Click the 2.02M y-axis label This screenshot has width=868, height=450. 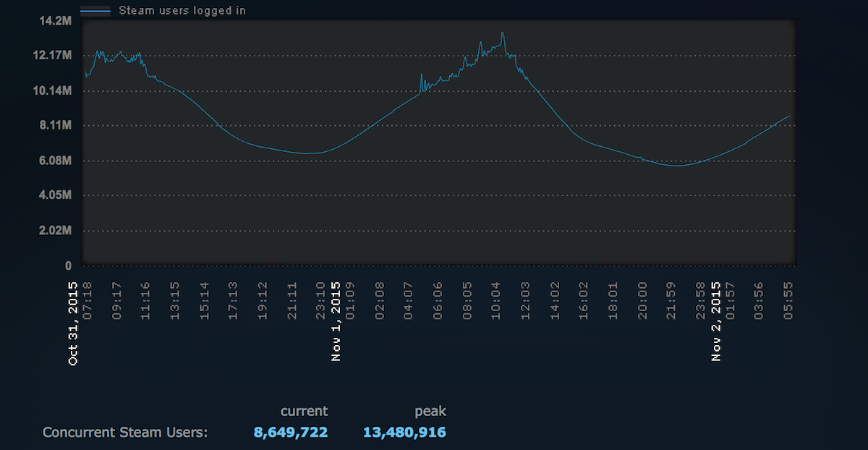point(55,231)
